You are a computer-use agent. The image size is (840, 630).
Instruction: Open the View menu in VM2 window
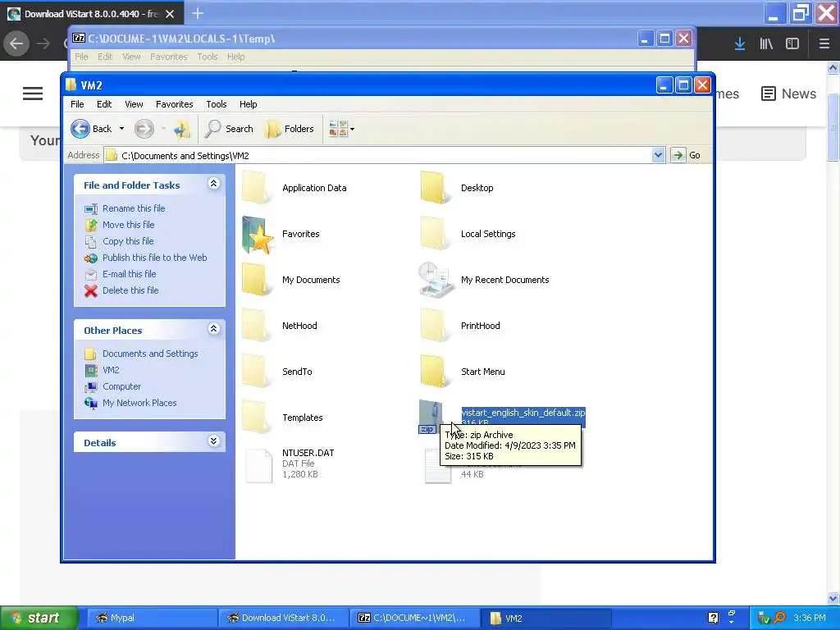[x=134, y=104]
